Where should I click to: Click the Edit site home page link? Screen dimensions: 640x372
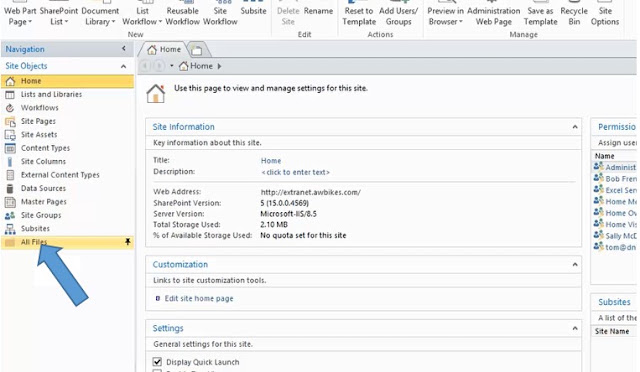(x=199, y=298)
